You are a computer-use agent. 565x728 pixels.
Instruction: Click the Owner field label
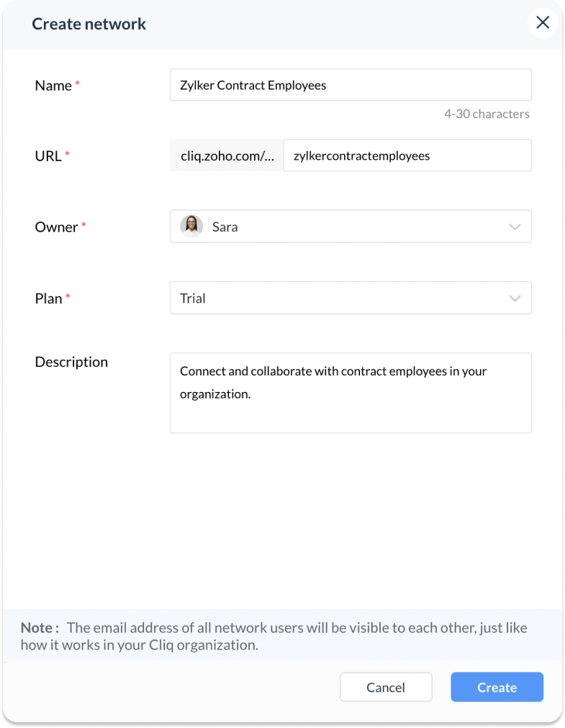(56, 227)
